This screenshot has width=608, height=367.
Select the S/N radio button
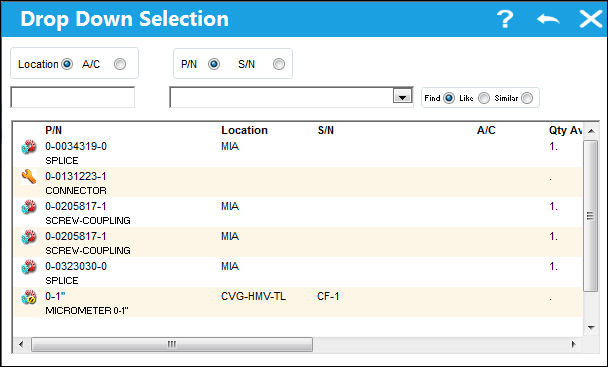click(x=279, y=64)
